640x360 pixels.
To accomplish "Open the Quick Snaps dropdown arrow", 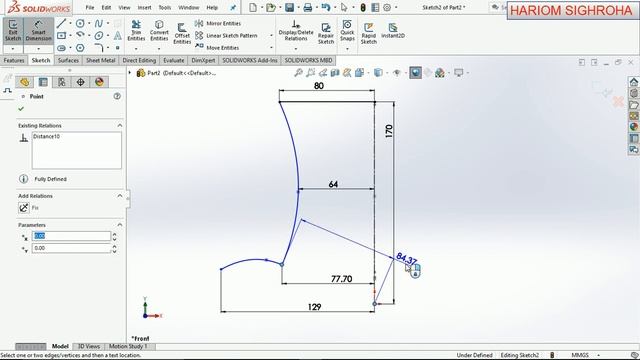I will (347, 49).
